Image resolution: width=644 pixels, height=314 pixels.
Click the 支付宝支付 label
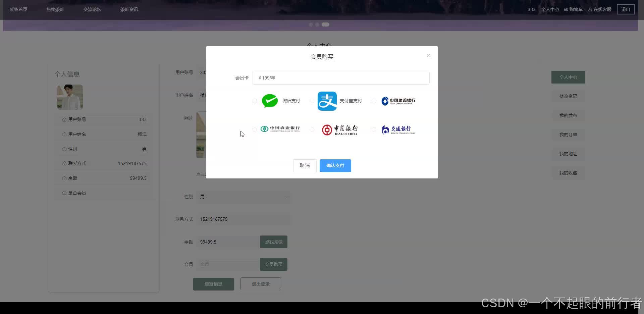[x=351, y=101]
